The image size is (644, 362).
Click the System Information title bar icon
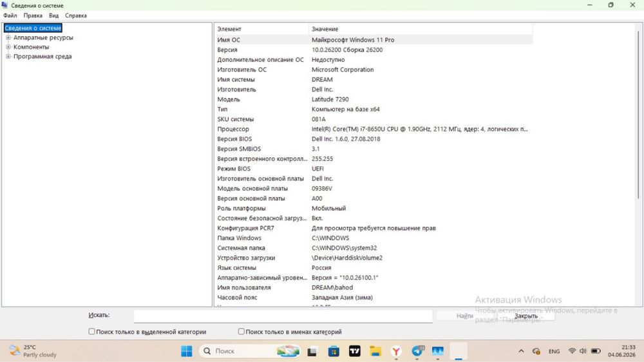click(x=5, y=5)
